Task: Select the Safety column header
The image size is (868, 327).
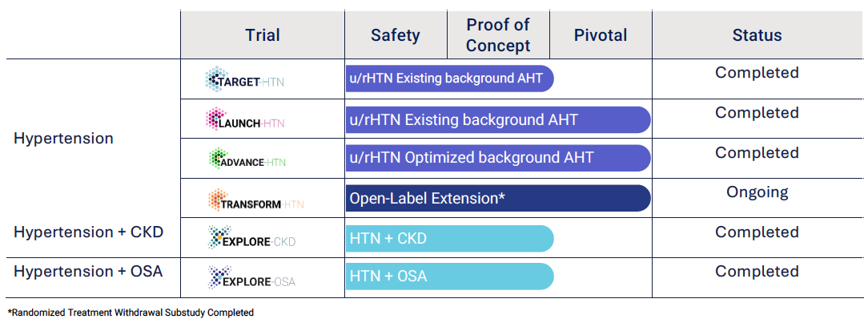Action: [396, 35]
